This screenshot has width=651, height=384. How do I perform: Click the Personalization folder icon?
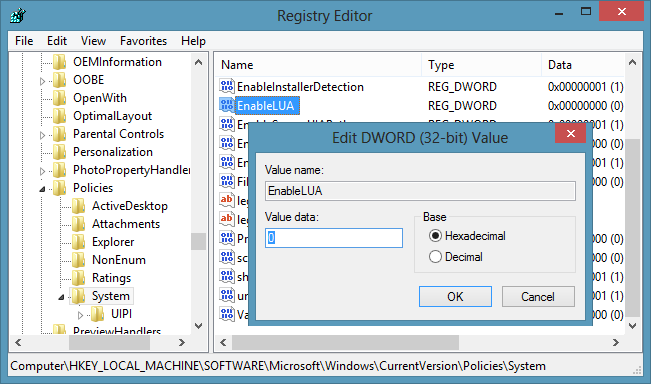[60, 152]
